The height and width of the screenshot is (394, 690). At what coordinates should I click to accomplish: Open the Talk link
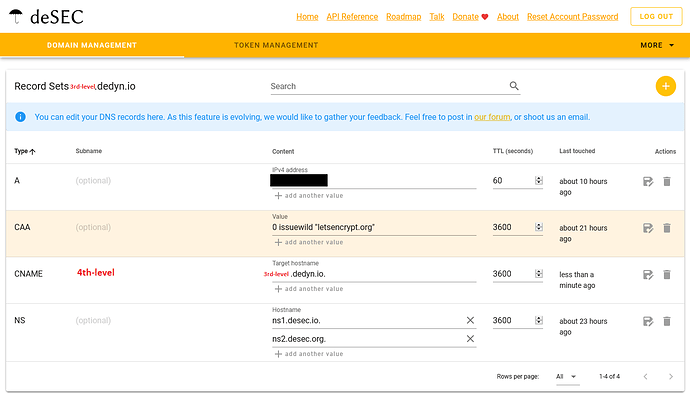coord(437,17)
